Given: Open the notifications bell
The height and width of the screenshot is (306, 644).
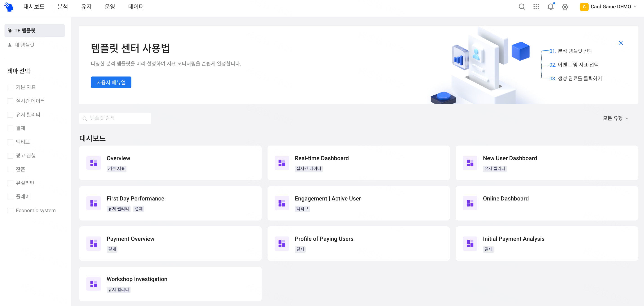Looking at the screenshot, I should coord(550,7).
